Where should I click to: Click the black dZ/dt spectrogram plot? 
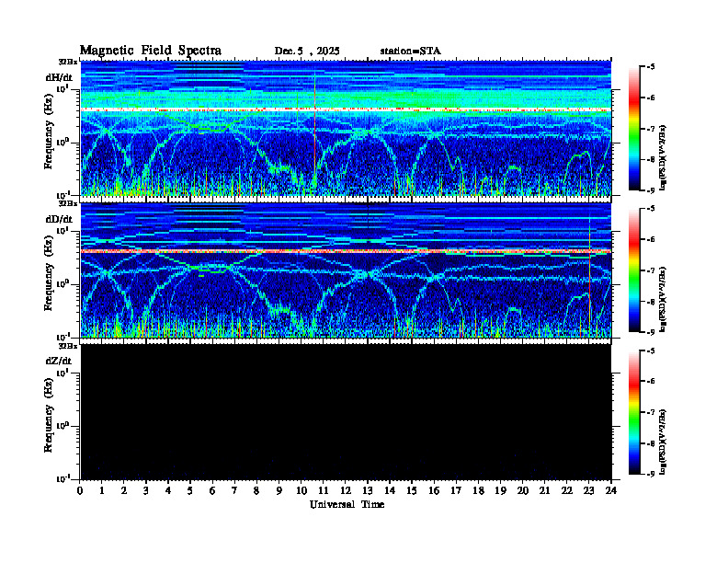(346, 412)
